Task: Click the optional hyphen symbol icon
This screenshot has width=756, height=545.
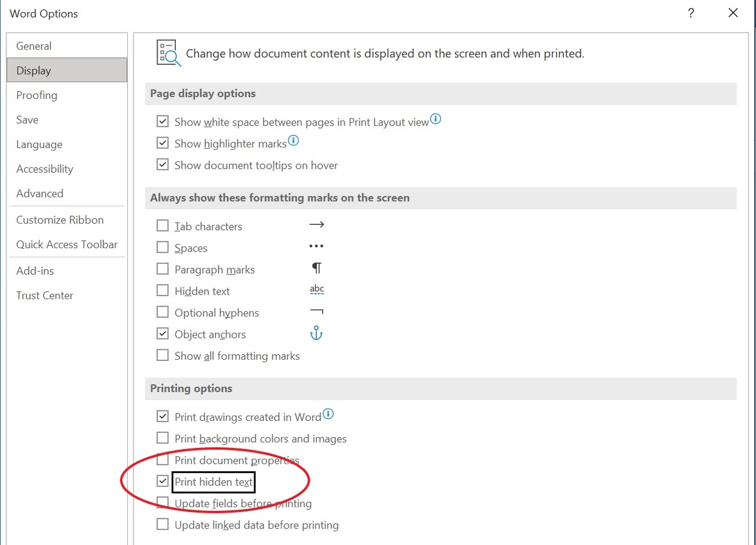Action: point(316,311)
